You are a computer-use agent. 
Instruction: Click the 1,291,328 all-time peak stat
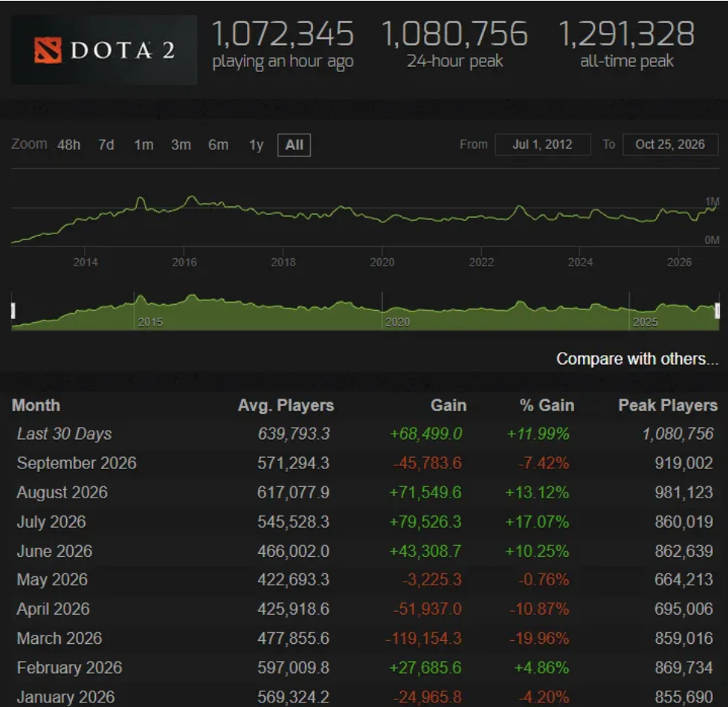click(627, 46)
